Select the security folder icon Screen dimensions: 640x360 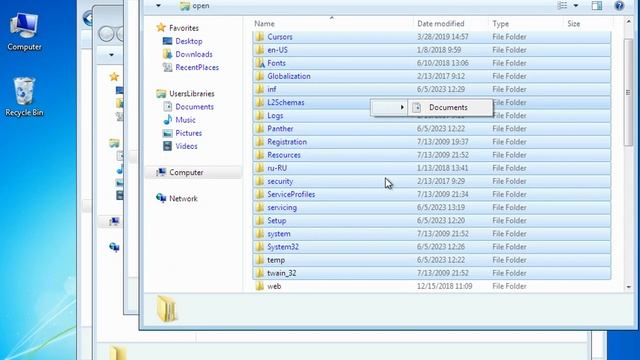(x=260, y=181)
